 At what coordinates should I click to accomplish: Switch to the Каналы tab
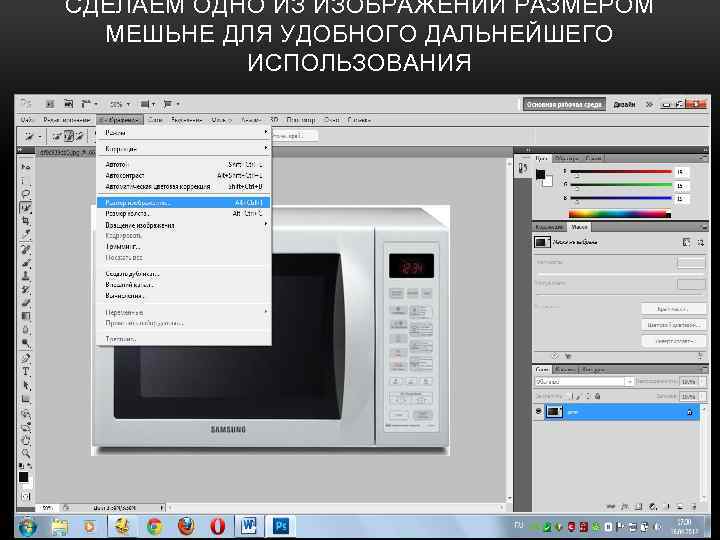pos(565,369)
